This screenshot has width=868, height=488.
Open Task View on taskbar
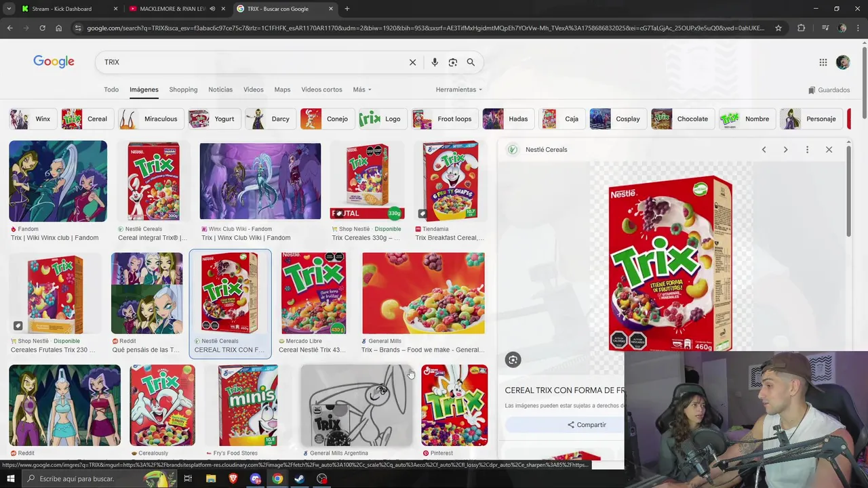point(188,479)
